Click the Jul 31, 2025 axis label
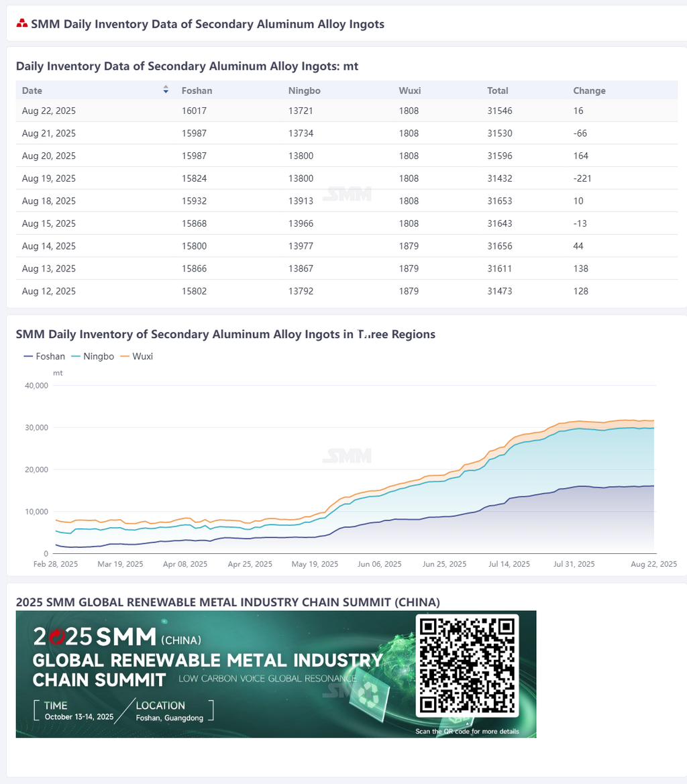 click(574, 564)
